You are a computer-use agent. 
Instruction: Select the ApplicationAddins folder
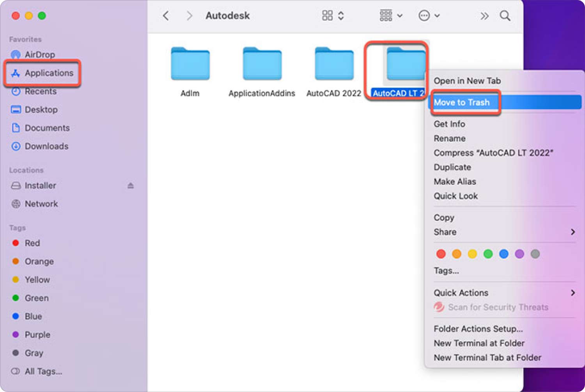pyautogui.click(x=262, y=63)
